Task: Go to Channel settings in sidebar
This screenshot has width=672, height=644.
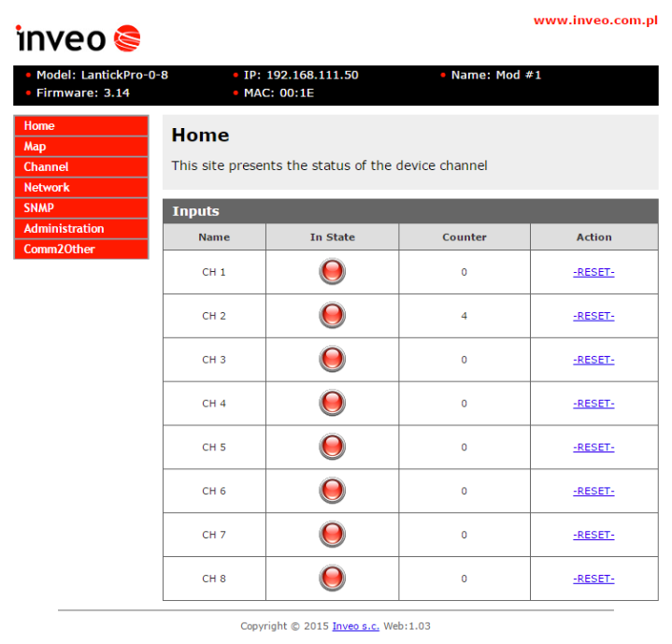Action: coord(81,167)
